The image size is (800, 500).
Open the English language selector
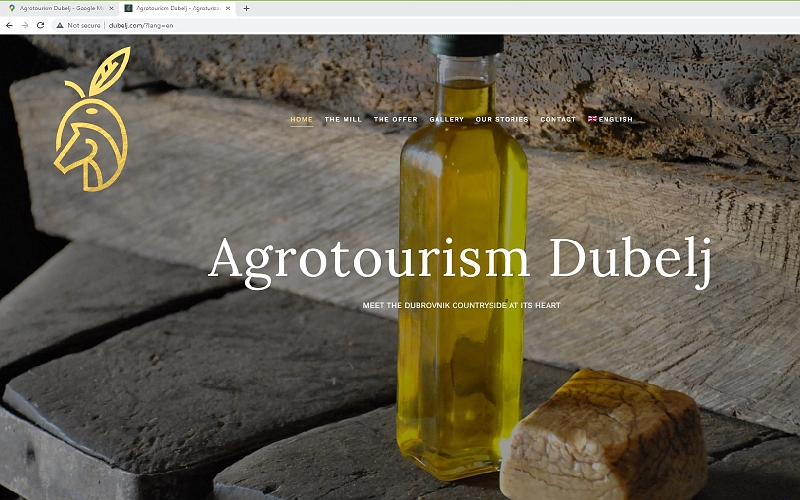click(610, 119)
